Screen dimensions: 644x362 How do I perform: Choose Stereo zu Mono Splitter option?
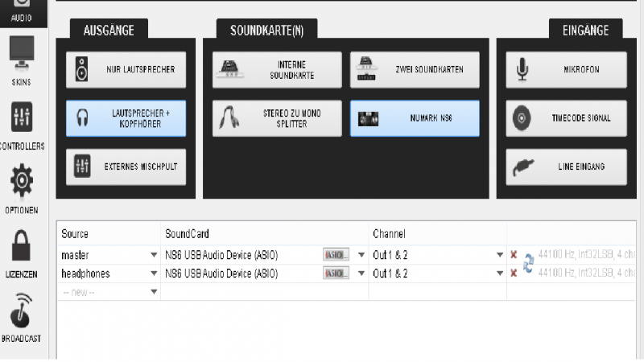tap(277, 118)
